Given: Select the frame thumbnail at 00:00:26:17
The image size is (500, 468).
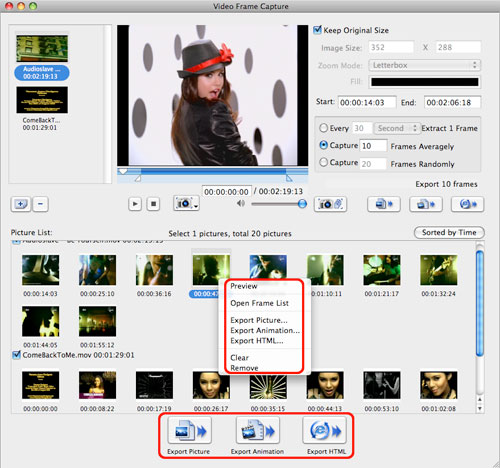Looking at the screenshot, I should [211, 385].
